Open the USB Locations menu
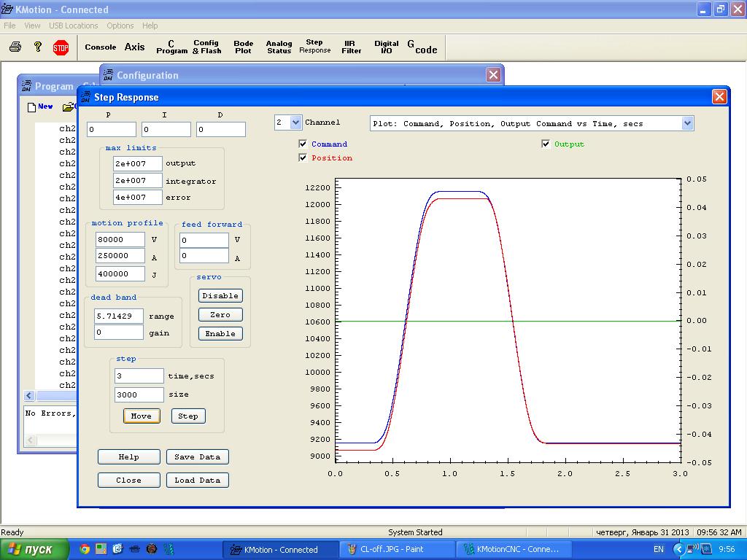The height and width of the screenshot is (560, 747). point(73,26)
